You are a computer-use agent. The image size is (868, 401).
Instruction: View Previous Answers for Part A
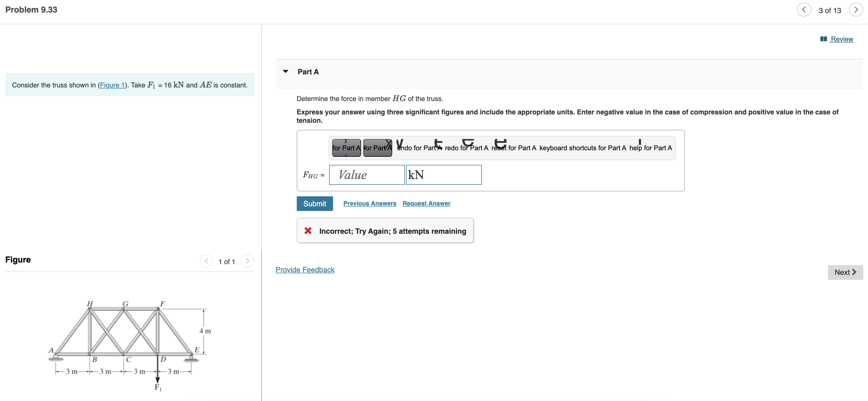369,203
